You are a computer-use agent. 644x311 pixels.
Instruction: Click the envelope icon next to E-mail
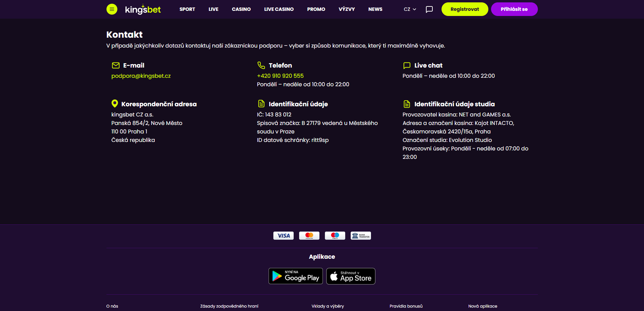(x=116, y=65)
